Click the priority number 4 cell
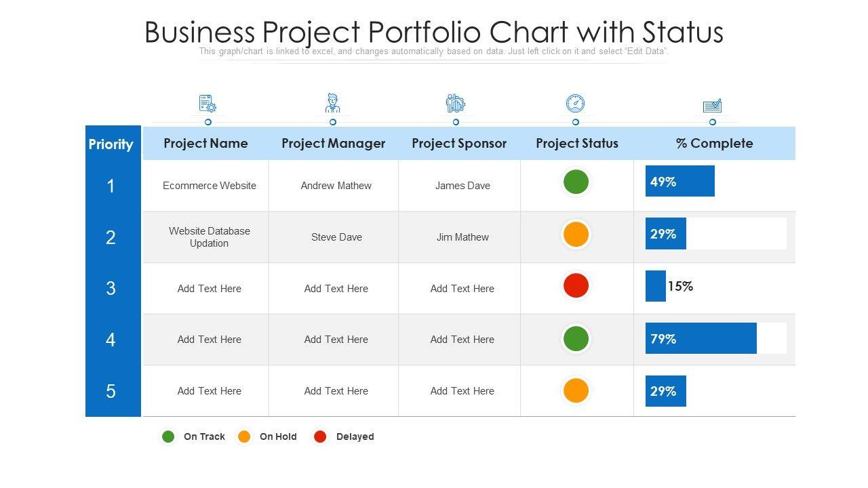The height and width of the screenshot is (488, 868). tap(111, 340)
